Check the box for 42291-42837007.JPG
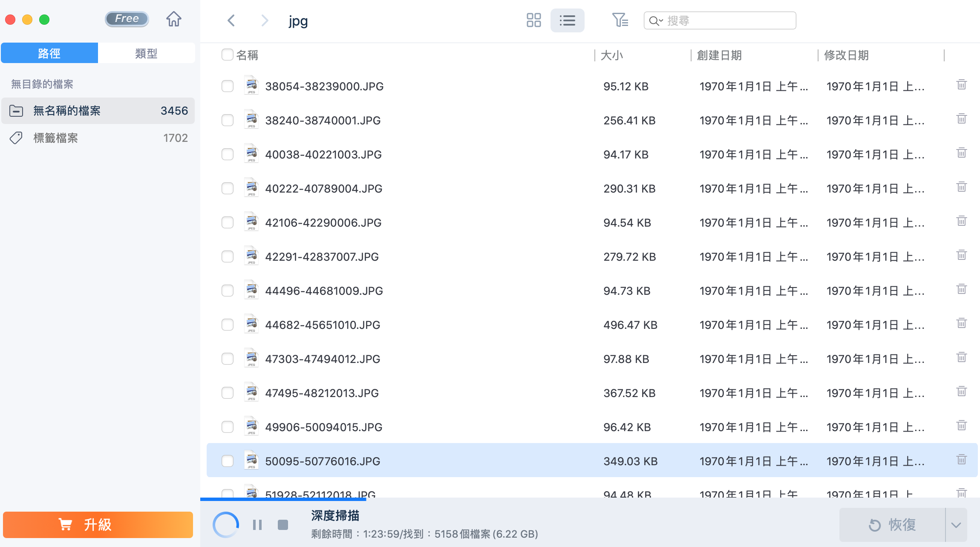The image size is (980, 547). pyautogui.click(x=228, y=256)
